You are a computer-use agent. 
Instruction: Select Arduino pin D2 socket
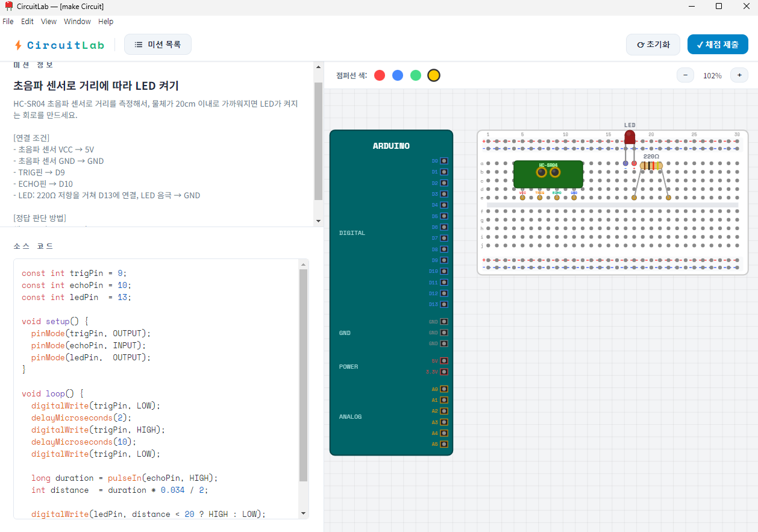point(444,183)
